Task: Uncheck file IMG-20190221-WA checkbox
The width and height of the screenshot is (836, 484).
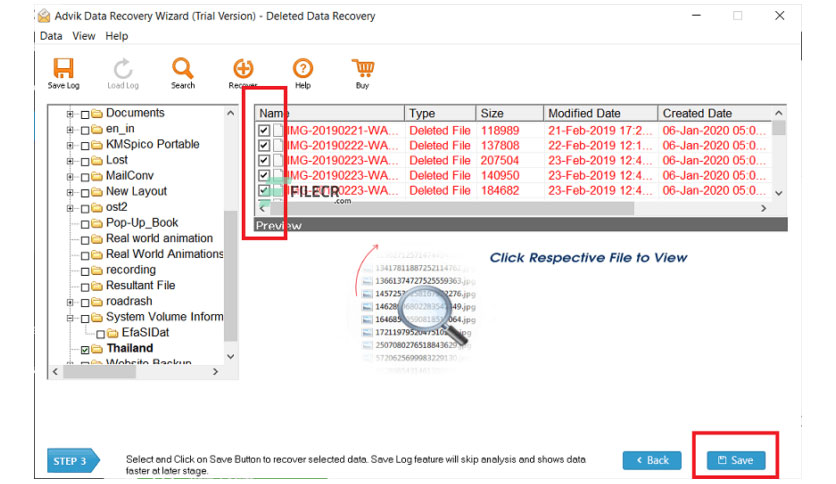Action: coord(264,131)
